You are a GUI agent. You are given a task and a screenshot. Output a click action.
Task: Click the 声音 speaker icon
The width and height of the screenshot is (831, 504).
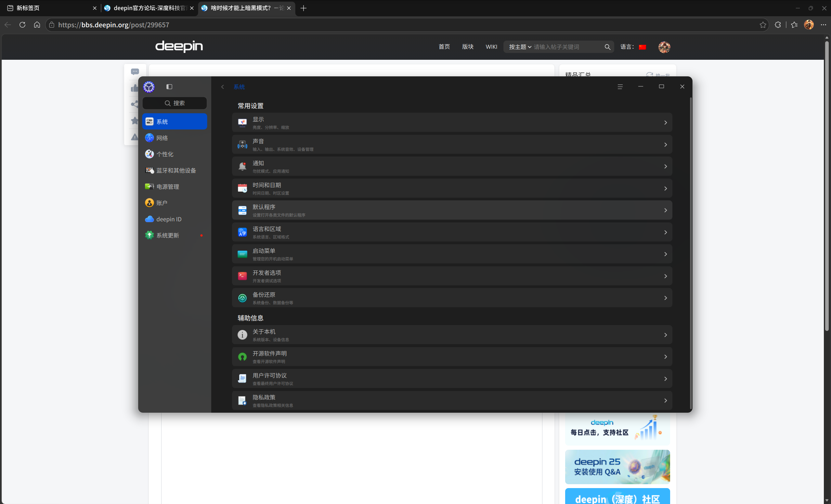pyautogui.click(x=242, y=145)
